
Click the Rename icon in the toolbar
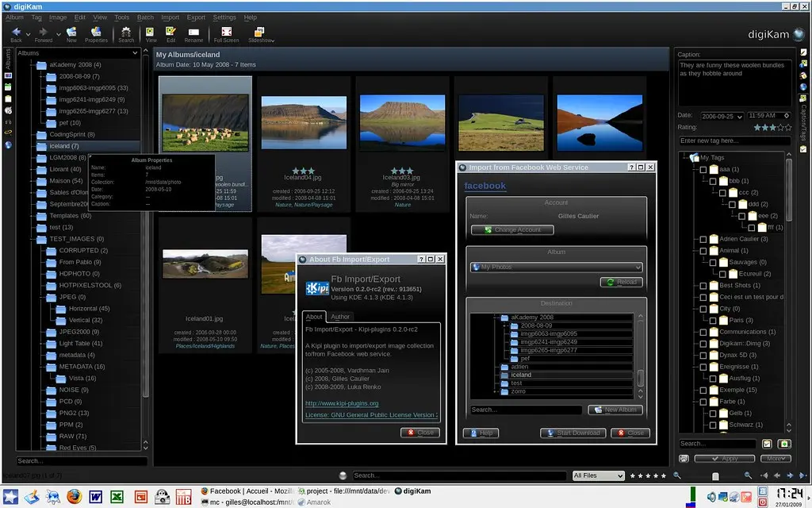click(196, 32)
